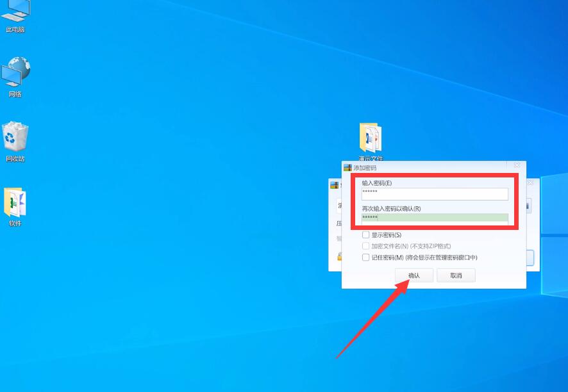
Task: Close the background compression dialog
Action: 530,183
